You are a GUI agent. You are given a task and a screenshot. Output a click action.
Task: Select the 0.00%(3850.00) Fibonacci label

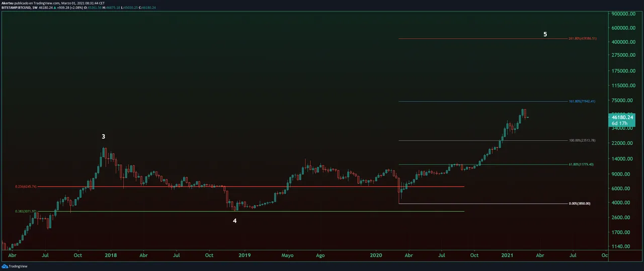pos(580,204)
